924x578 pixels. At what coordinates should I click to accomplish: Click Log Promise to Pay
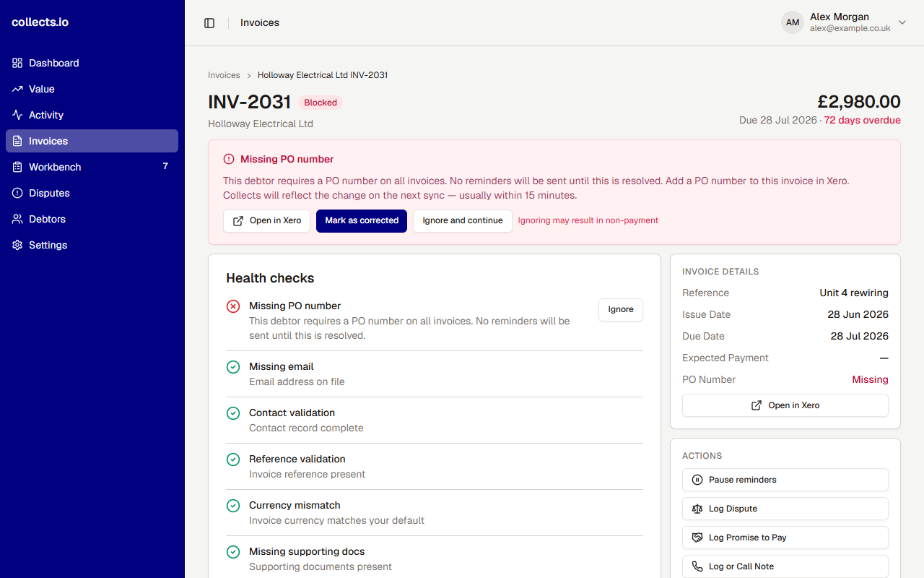(785, 538)
